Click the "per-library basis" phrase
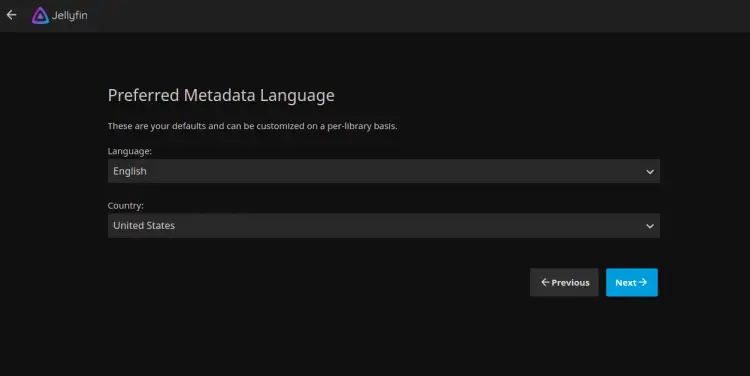Viewport: 750px width, 376px height. 362,126
